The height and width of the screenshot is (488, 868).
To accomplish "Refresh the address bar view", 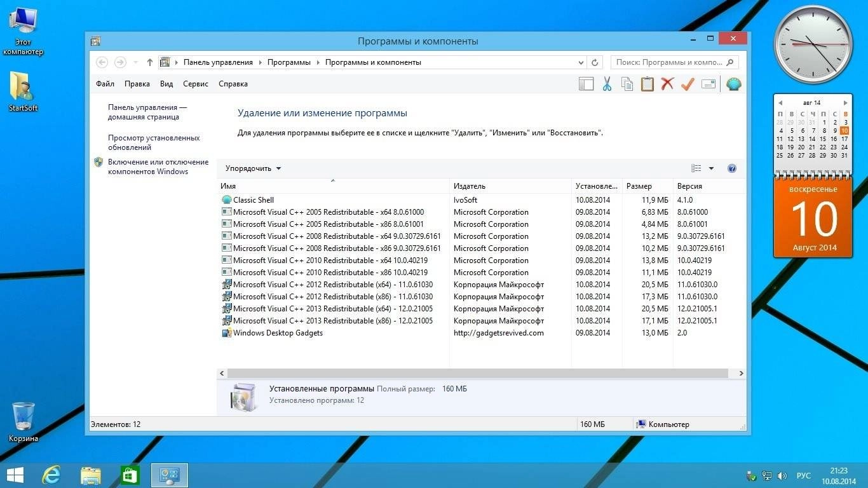I will 595,62.
